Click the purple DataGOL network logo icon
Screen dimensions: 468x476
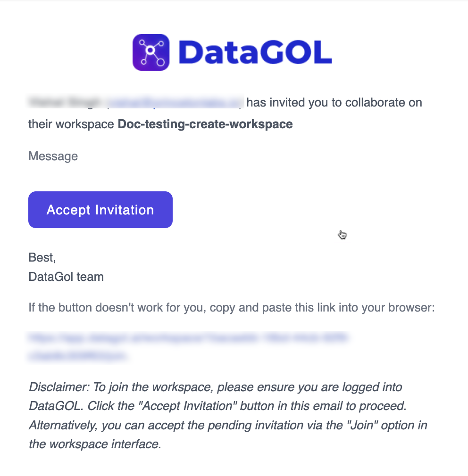pyautogui.click(x=151, y=52)
